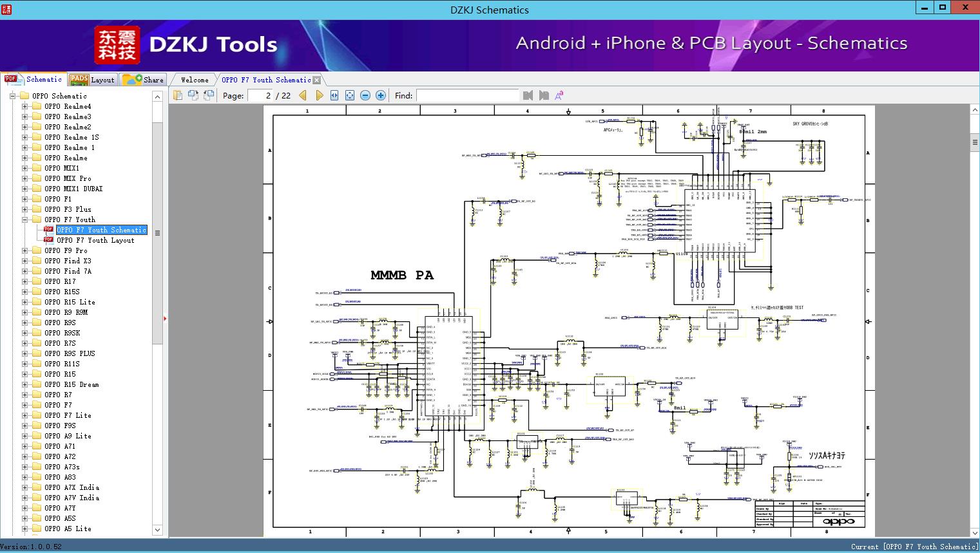
Task: Open OPPO F7 Youth Layout file
Action: [95, 240]
